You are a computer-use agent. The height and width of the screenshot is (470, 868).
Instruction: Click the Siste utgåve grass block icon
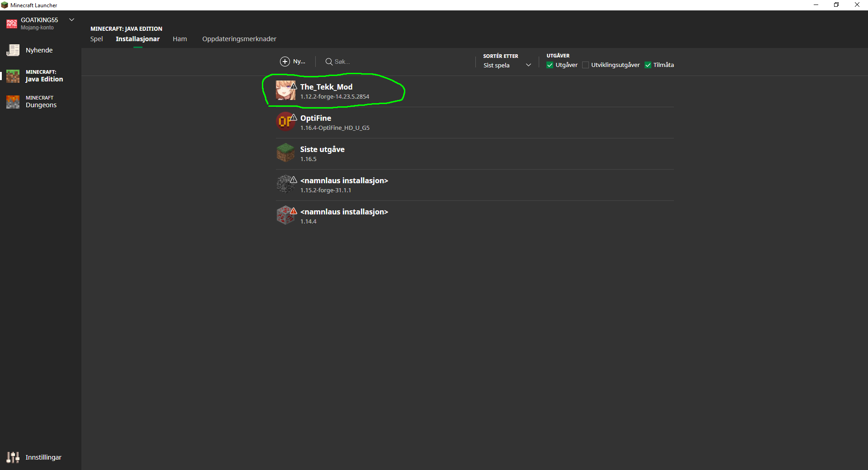(x=285, y=153)
